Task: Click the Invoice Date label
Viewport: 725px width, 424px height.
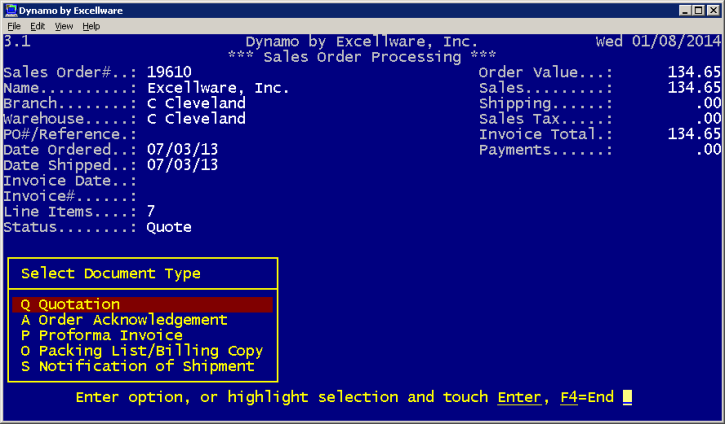Action: pos(70,181)
